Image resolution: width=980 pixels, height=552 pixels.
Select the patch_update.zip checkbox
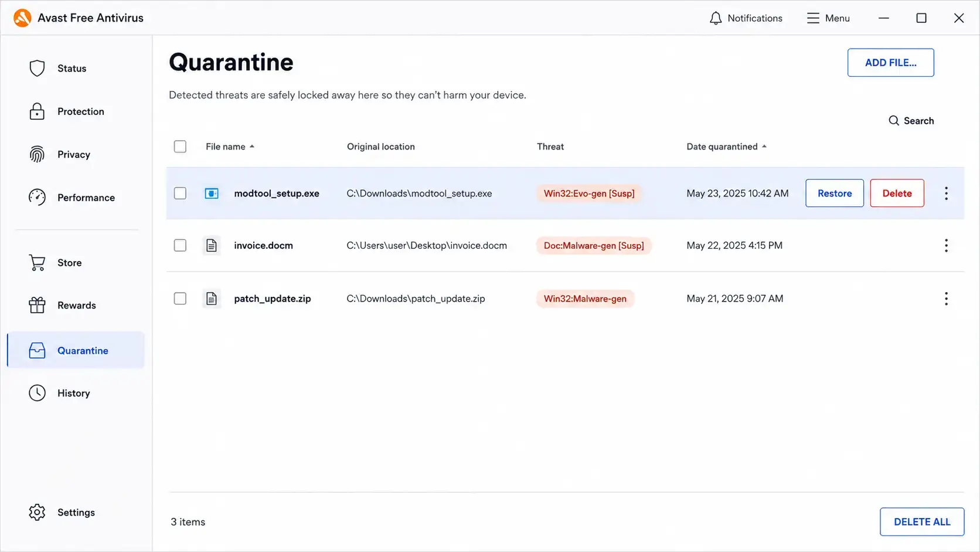[180, 299]
